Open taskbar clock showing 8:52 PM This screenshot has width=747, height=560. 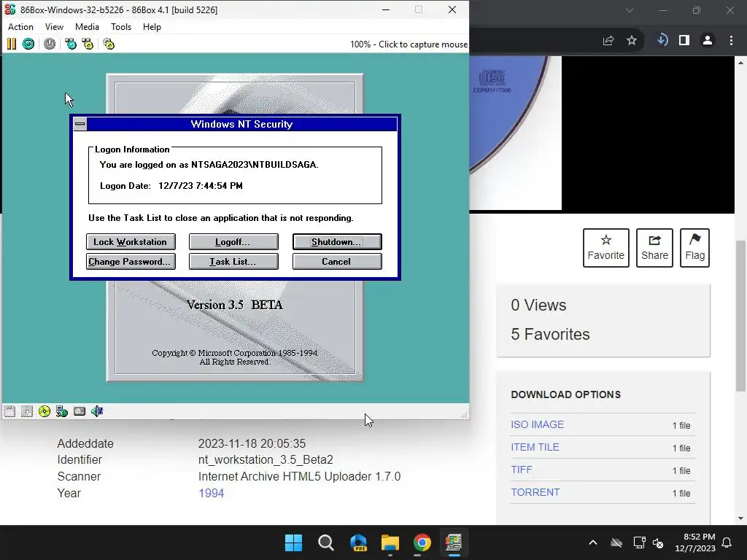tap(695, 542)
